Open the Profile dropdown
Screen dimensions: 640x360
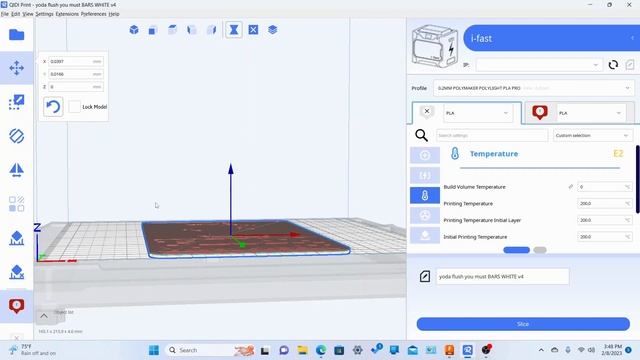pos(534,88)
